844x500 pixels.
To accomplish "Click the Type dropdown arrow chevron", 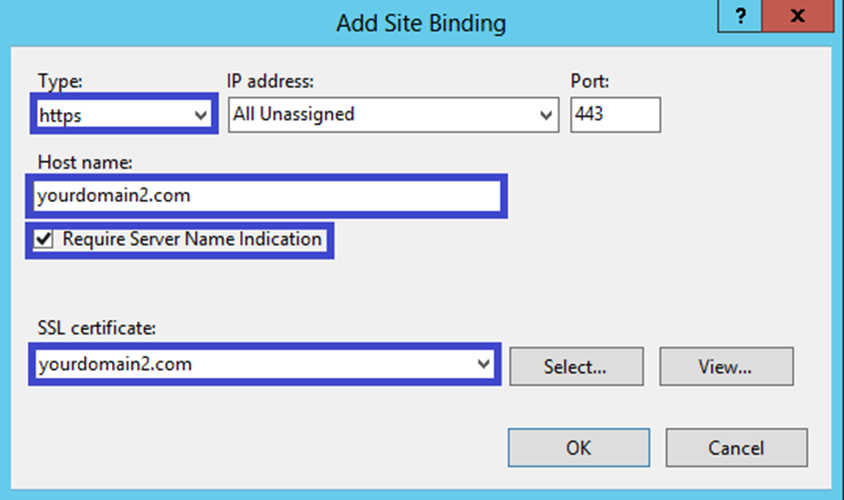I will click(198, 115).
